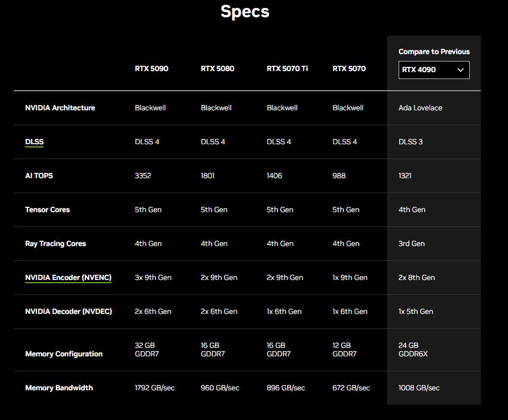Click the RTX 5070 Ti column header
The height and width of the screenshot is (420, 508).
(x=287, y=68)
